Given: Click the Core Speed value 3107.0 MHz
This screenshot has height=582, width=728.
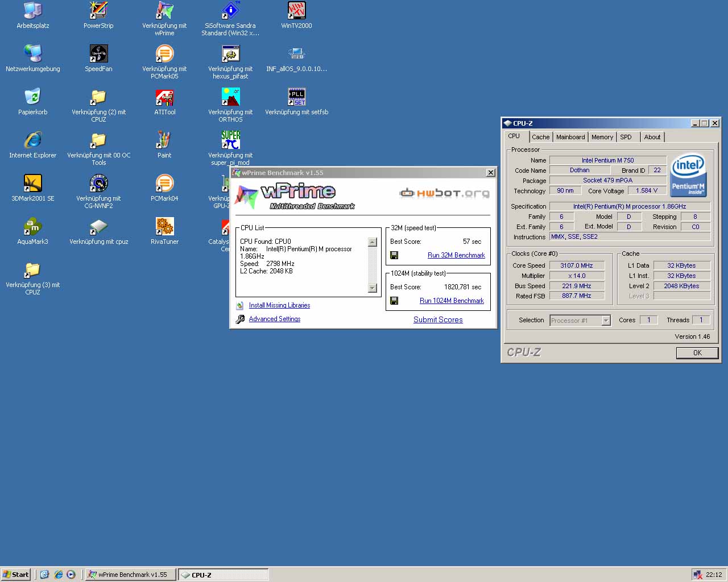Looking at the screenshot, I should [577, 265].
